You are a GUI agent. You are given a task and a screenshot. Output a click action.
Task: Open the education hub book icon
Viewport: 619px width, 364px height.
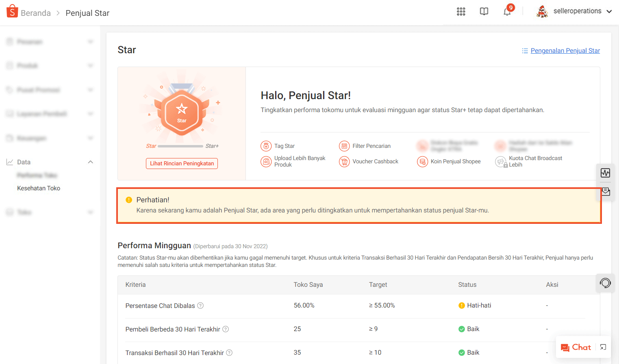[x=484, y=11]
